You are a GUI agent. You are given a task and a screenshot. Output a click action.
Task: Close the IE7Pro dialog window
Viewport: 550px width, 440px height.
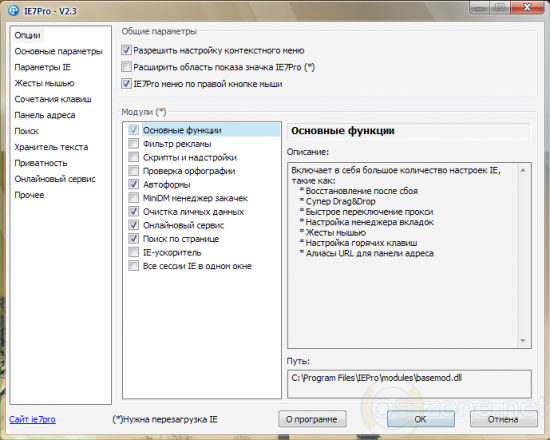pos(527,7)
